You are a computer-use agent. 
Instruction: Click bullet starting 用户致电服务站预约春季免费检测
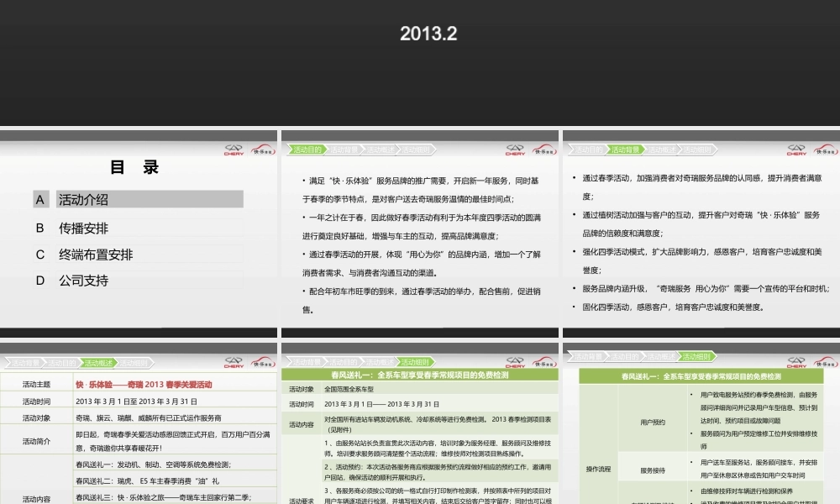click(755, 407)
